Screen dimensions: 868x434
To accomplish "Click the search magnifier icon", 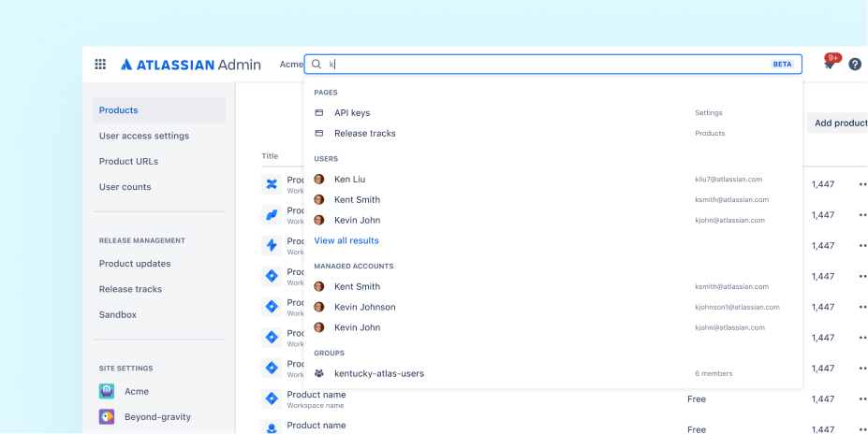I will point(316,65).
